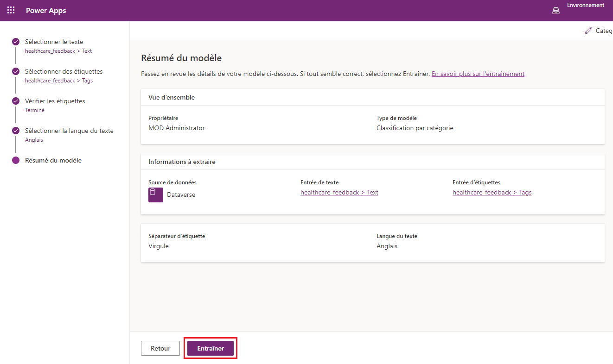613x364 pixels.
Task: Click the Dataverse database icon
Action: click(156, 195)
